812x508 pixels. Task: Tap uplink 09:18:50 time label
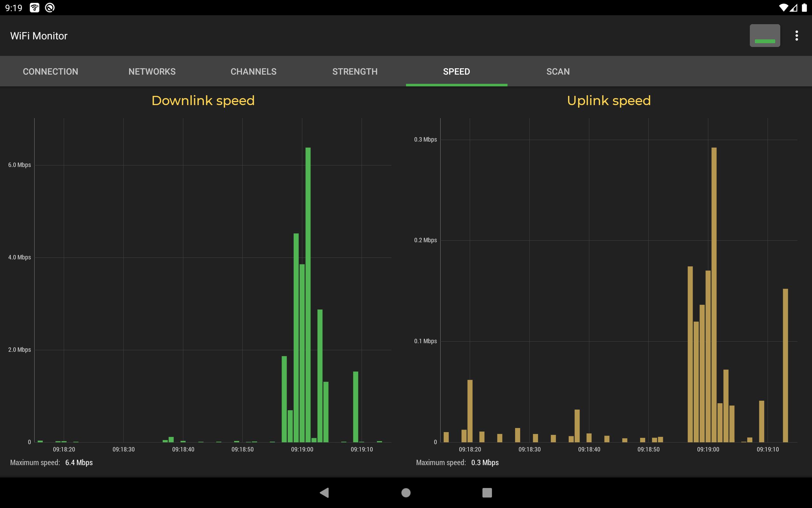pos(648,450)
